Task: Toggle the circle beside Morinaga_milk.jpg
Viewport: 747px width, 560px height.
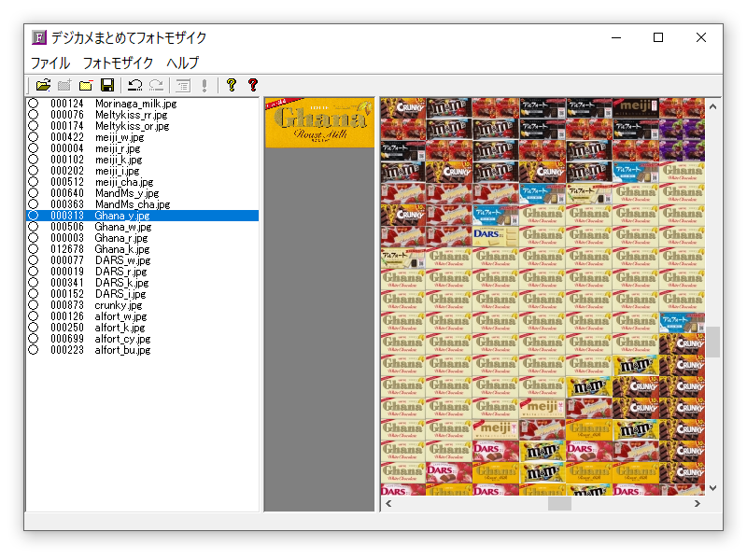Action: click(x=33, y=104)
